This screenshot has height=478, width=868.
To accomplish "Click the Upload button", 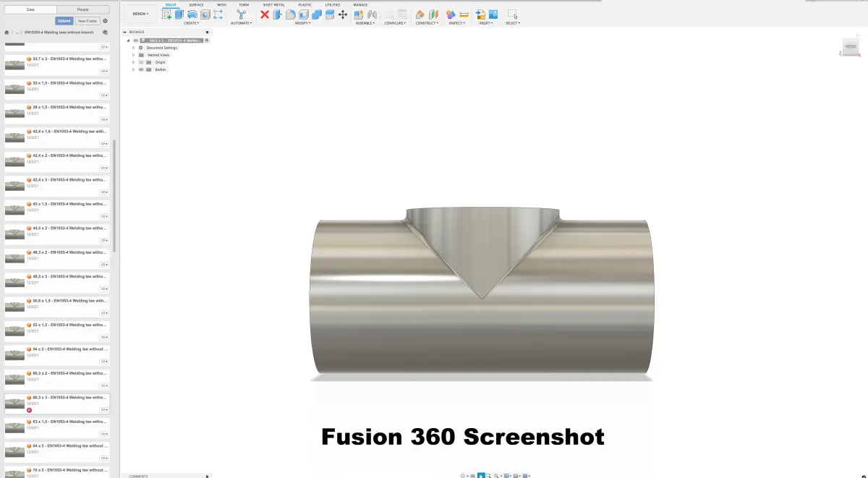I will pyautogui.click(x=64, y=21).
